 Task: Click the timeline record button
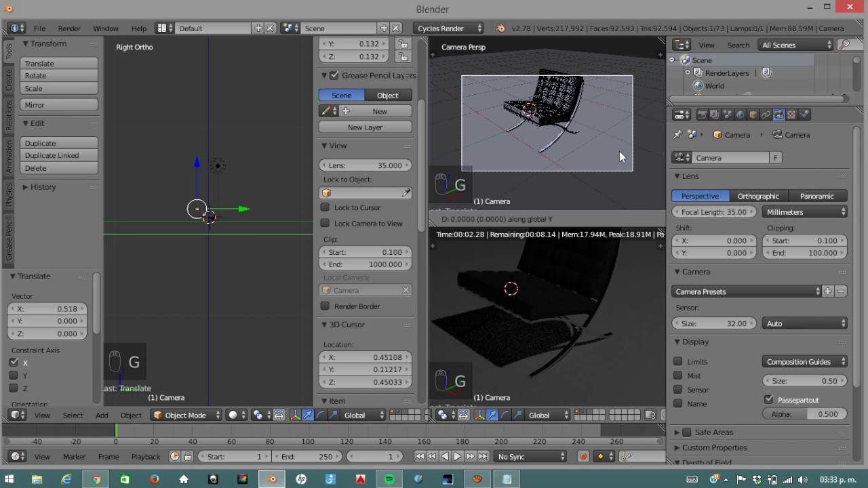click(x=583, y=456)
